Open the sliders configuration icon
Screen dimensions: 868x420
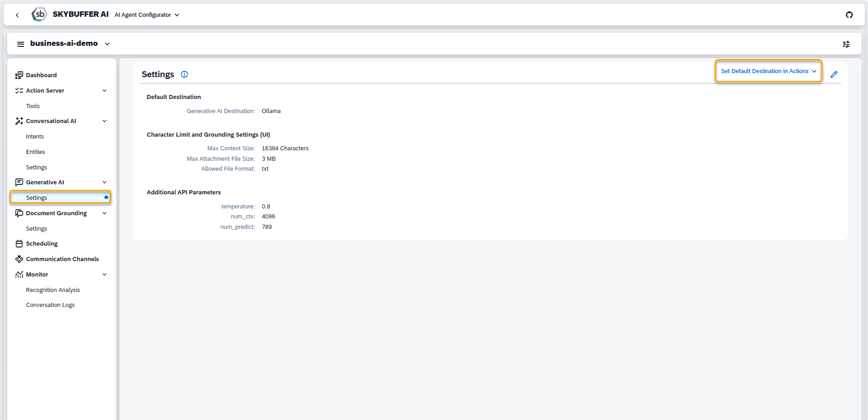click(846, 44)
